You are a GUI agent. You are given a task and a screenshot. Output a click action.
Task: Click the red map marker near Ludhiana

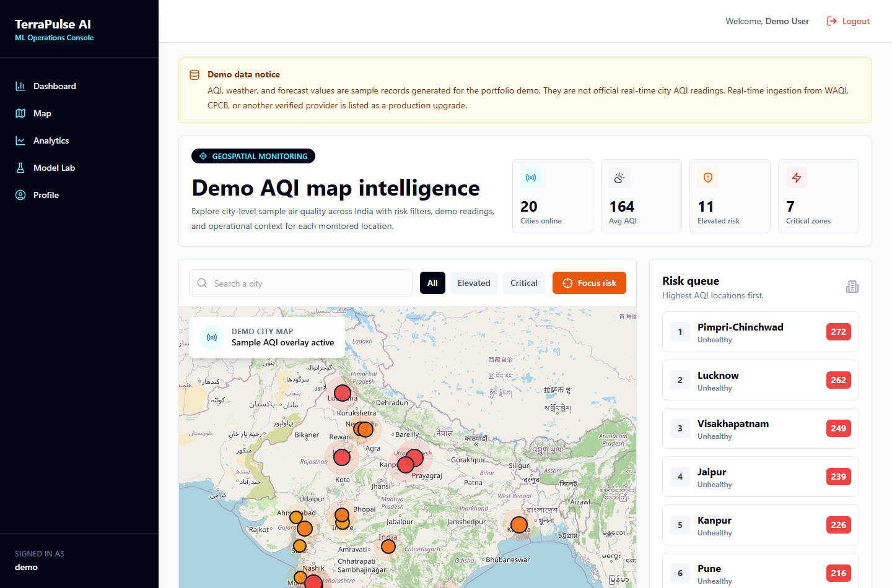point(343,393)
